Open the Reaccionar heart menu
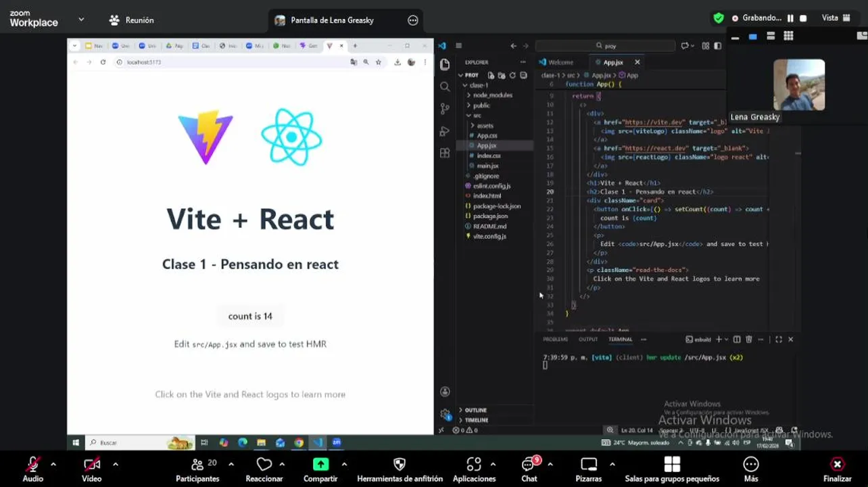Viewport: 868px width, 487px height. tap(264, 469)
